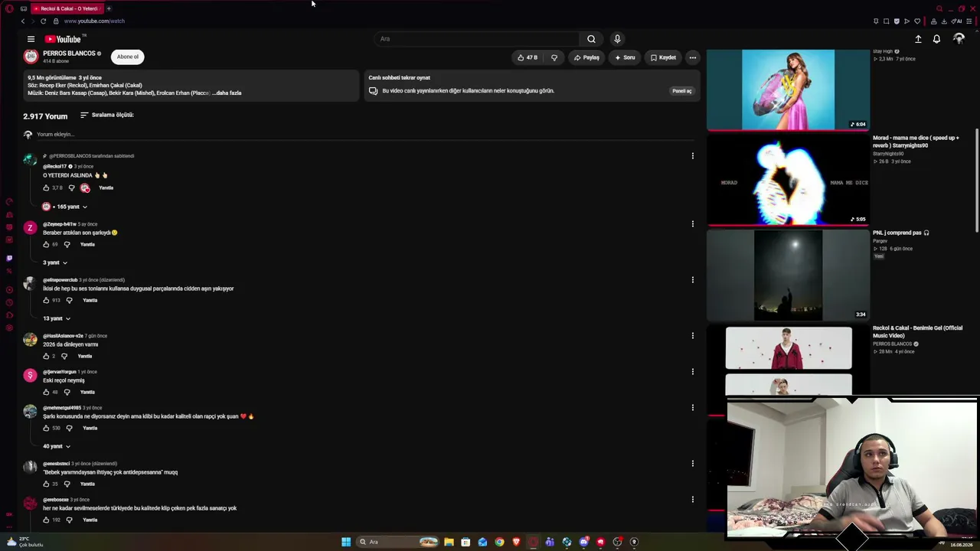This screenshot has height=551, width=980.
Task: Expand the 40 yanıt replies
Action: (57, 446)
